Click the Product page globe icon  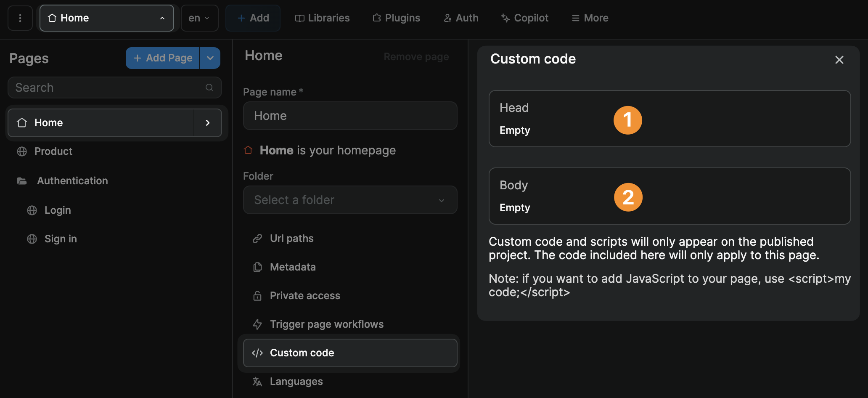click(22, 151)
